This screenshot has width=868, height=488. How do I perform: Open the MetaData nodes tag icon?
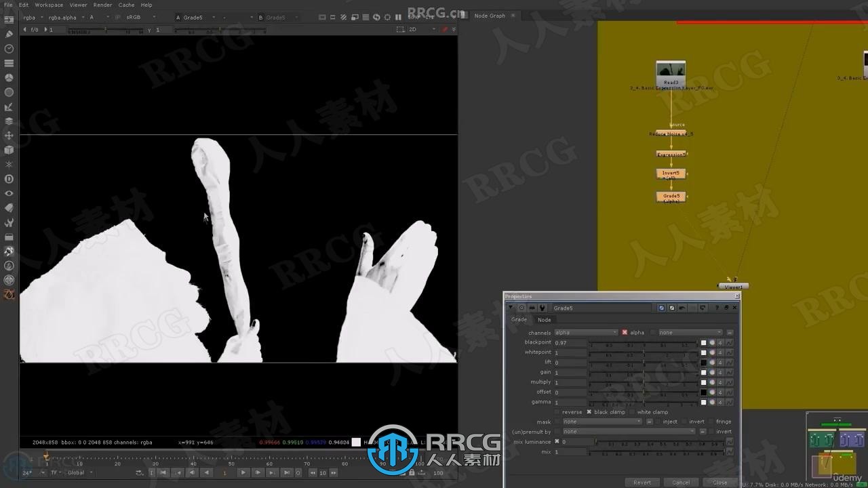point(9,208)
